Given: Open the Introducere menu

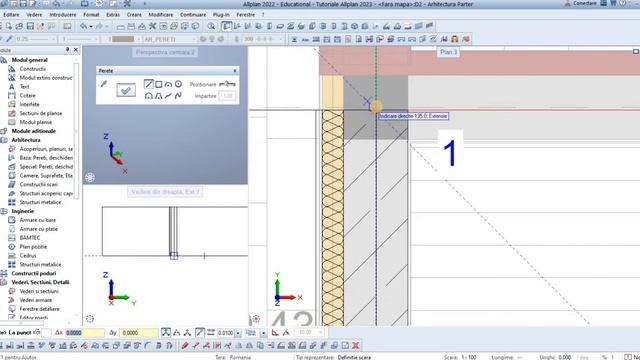Looking at the screenshot, I should [x=62, y=15].
